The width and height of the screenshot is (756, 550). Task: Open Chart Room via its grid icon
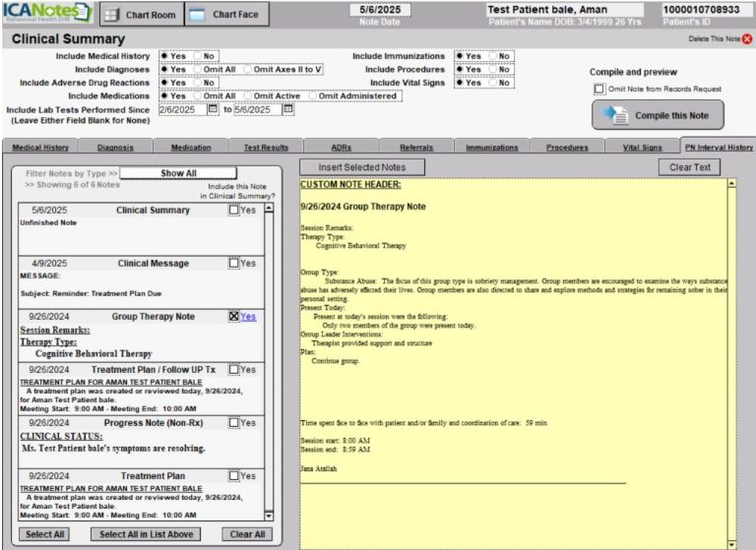tap(112, 15)
